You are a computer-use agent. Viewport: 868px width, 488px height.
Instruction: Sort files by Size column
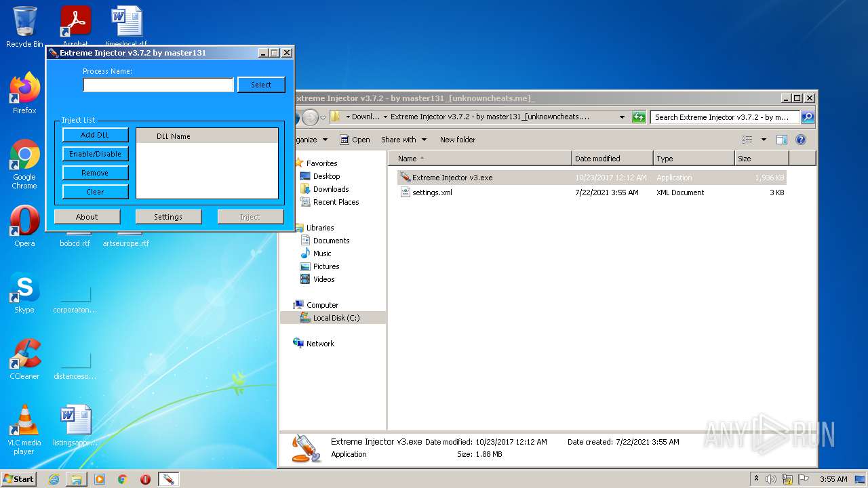click(x=762, y=159)
